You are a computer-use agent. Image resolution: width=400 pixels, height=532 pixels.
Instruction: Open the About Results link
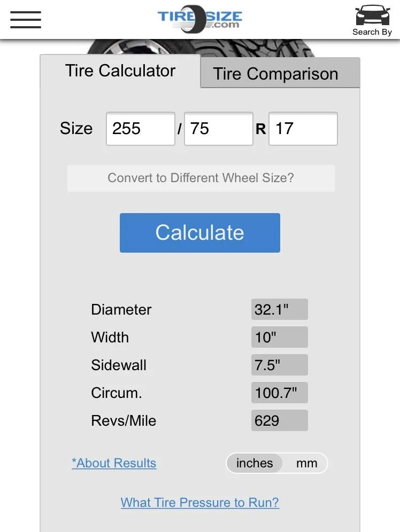[x=114, y=463]
